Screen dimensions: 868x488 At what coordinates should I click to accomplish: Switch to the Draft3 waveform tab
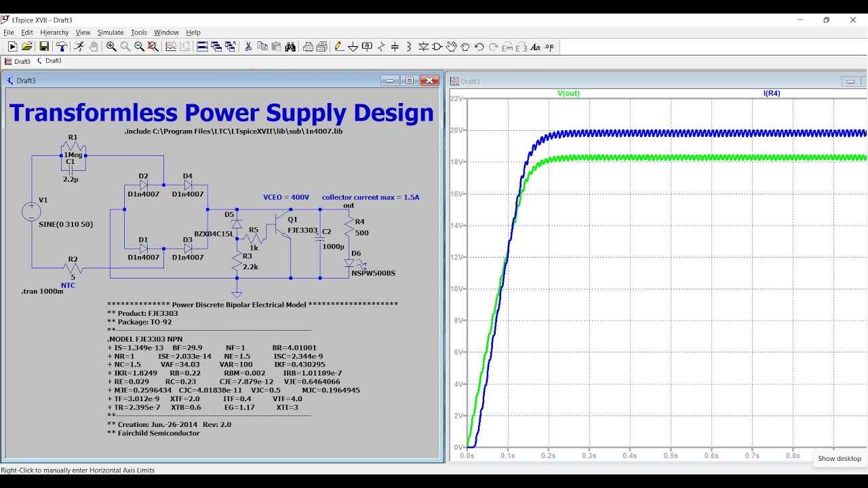(17, 61)
